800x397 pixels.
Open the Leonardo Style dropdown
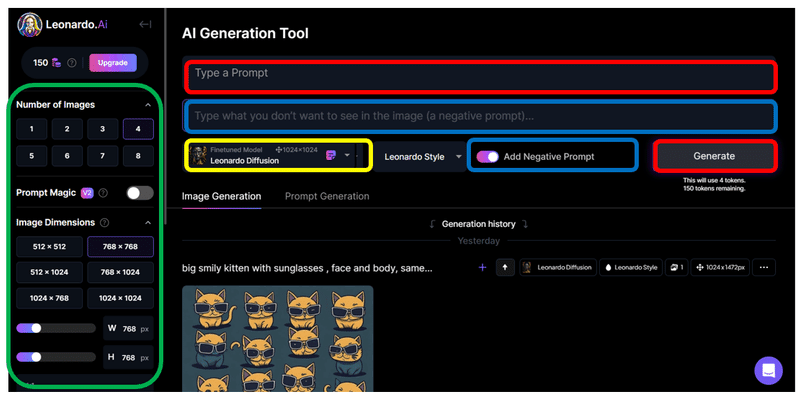[x=422, y=157]
